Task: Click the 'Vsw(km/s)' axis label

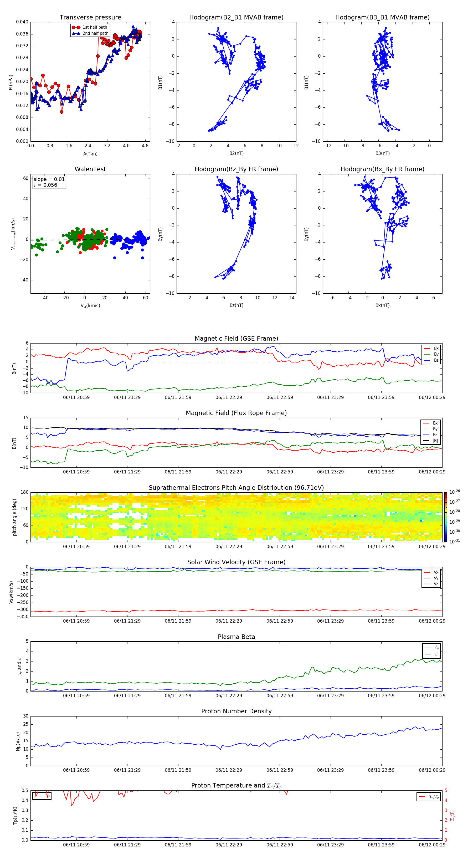Action: [x=11, y=592]
